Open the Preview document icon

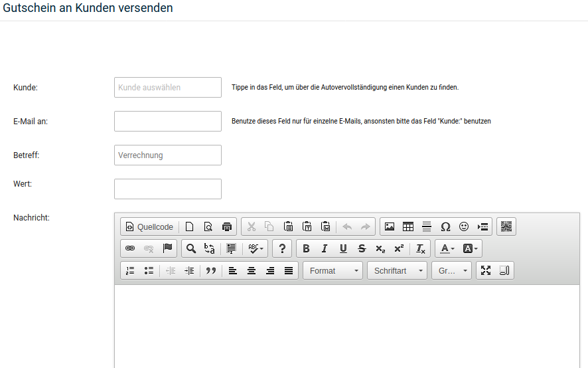(208, 227)
